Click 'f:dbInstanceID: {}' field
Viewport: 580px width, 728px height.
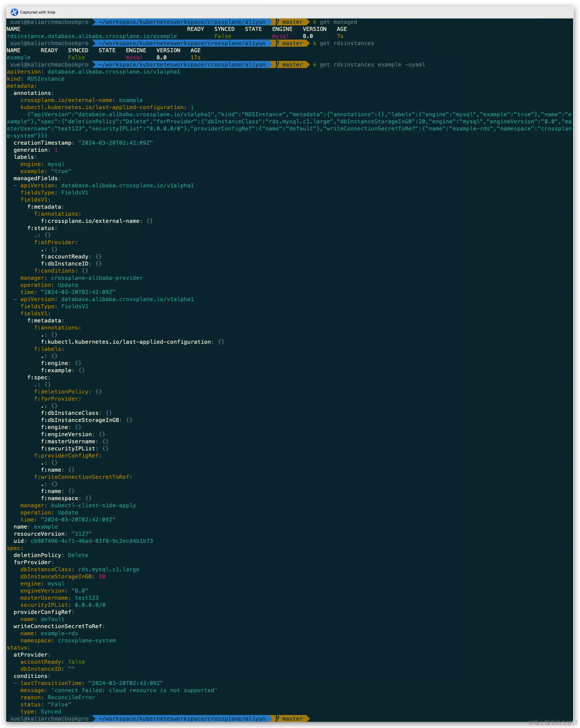(71, 263)
